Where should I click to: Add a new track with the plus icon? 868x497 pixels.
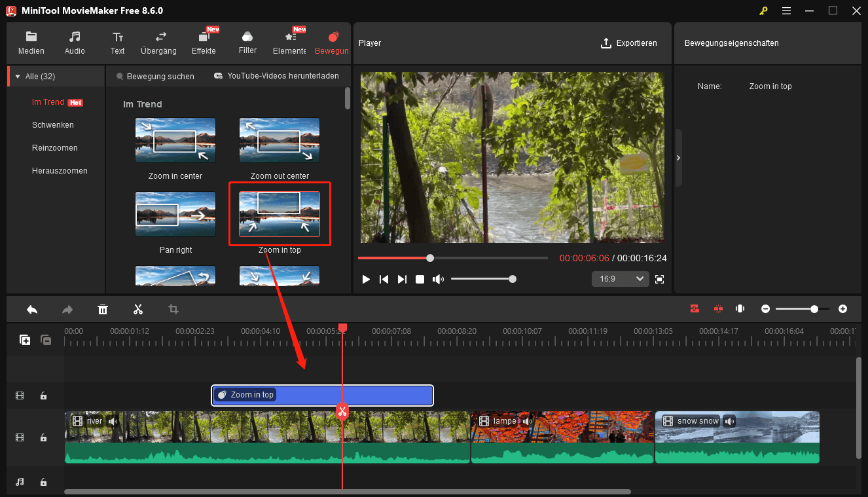(x=24, y=340)
